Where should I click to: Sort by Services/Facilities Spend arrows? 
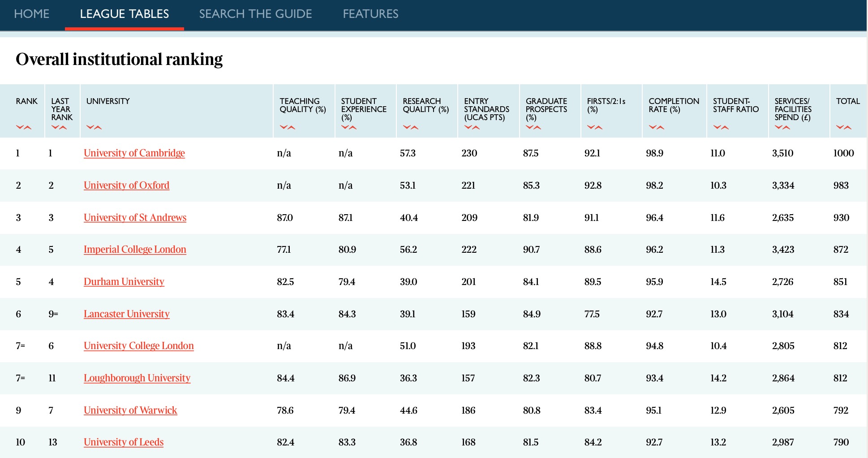pyautogui.click(x=782, y=127)
